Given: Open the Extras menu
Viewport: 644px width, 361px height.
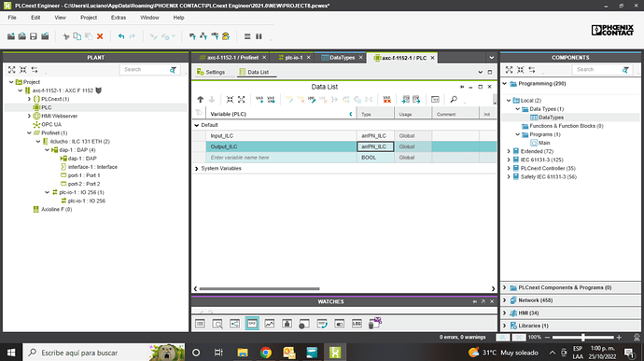Looking at the screenshot, I should tap(119, 18).
